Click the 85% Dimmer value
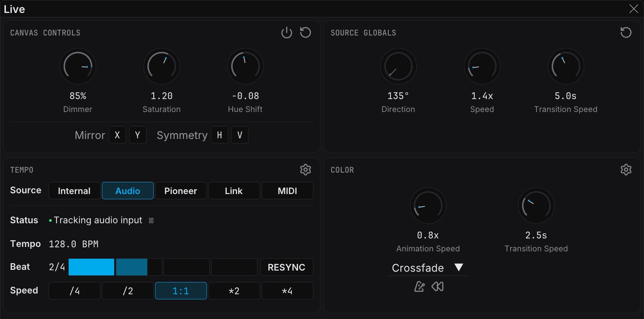 click(78, 96)
